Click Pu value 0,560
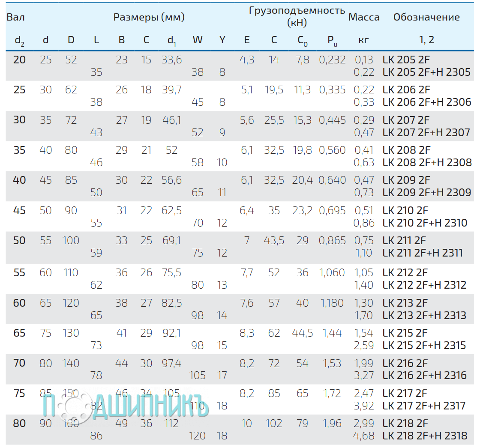Image resolution: width=477 pixels, height=448 pixels. (x=332, y=150)
